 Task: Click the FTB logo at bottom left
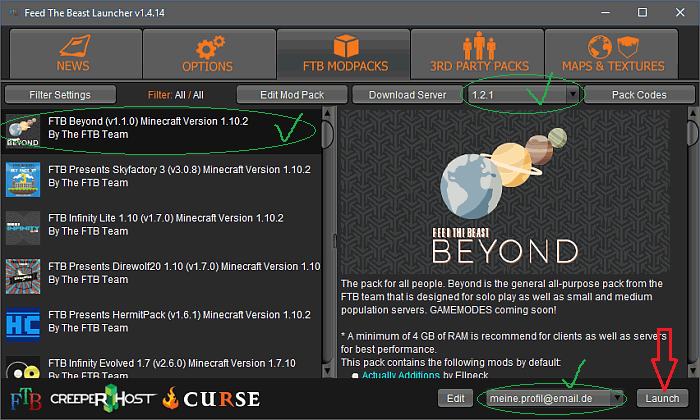click(x=25, y=398)
